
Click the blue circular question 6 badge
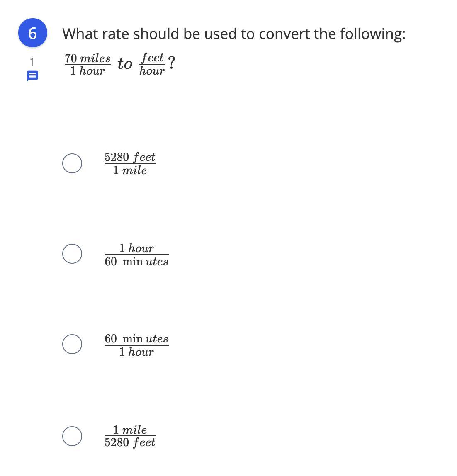(x=33, y=33)
